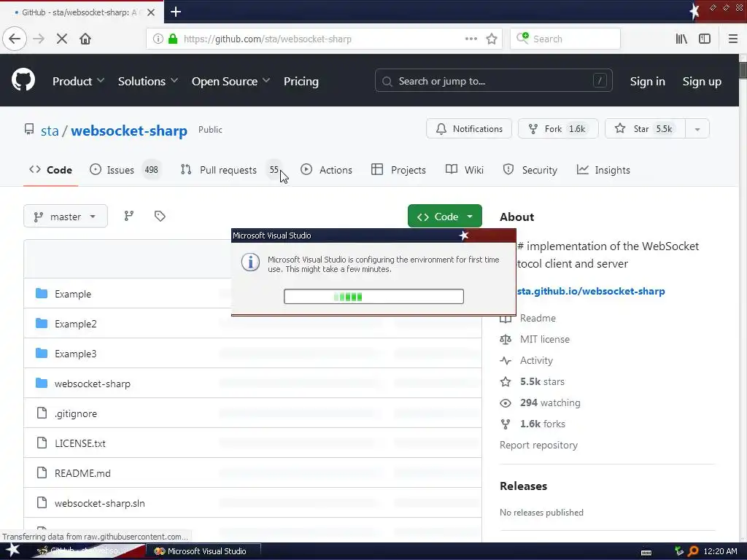Image resolution: width=747 pixels, height=560 pixels.
Task: Open page actions three-dot menu
Action: pyautogui.click(x=471, y=39)
